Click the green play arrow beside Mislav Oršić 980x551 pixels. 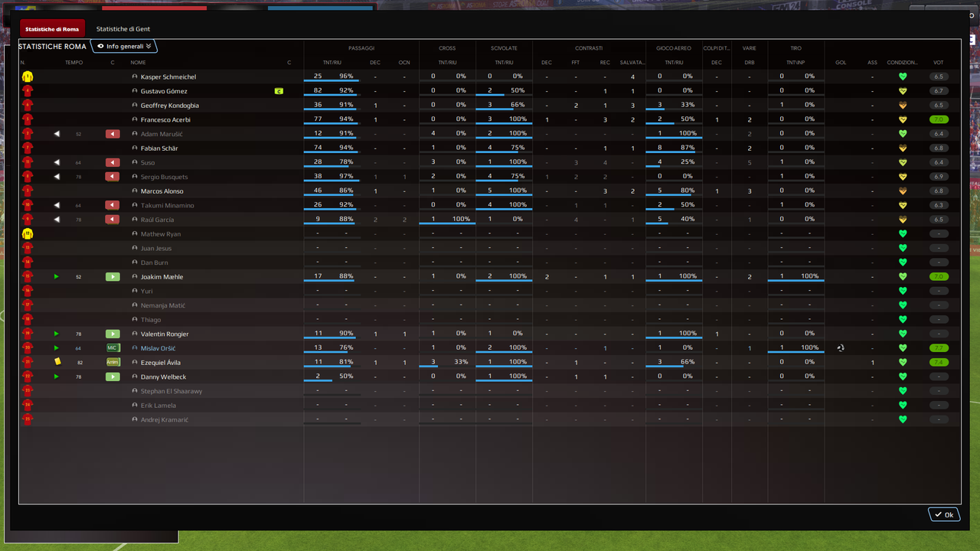point(57,348)
